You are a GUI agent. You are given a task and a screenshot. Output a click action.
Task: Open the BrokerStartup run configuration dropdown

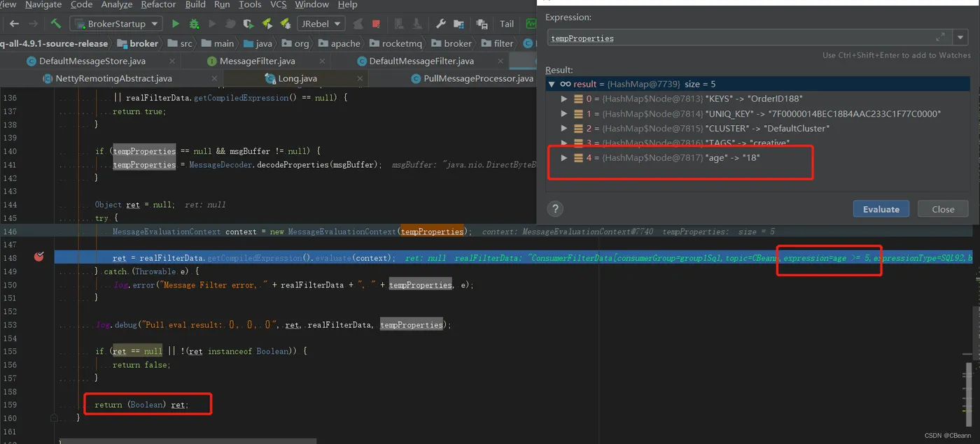point(116,24)
